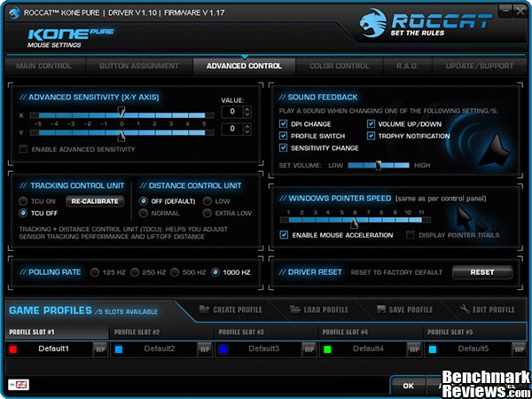Open the Main Control tab

43,66
